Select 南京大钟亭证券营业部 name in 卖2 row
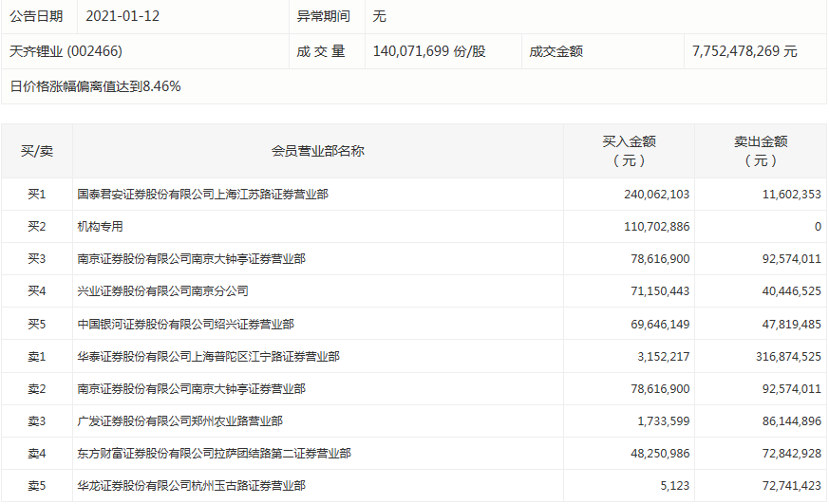This screenshot has width=829, height=504. (x=192, y=389)
